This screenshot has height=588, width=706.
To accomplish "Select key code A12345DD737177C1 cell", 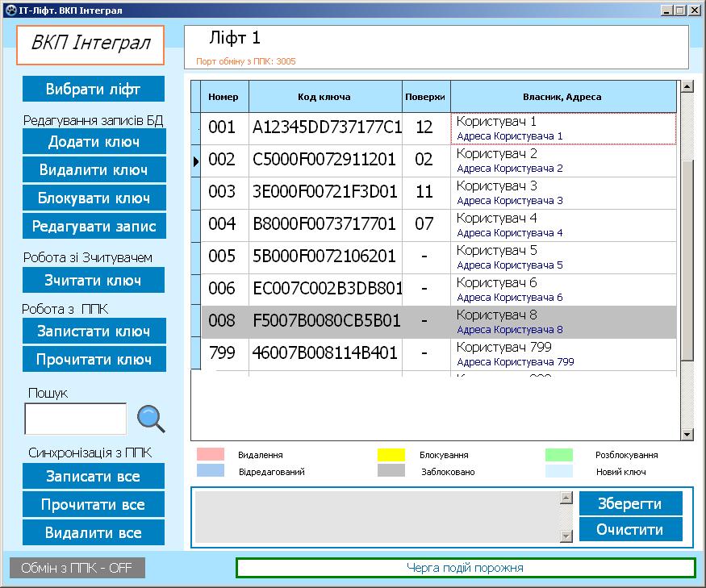I will (x=325, y=128).
